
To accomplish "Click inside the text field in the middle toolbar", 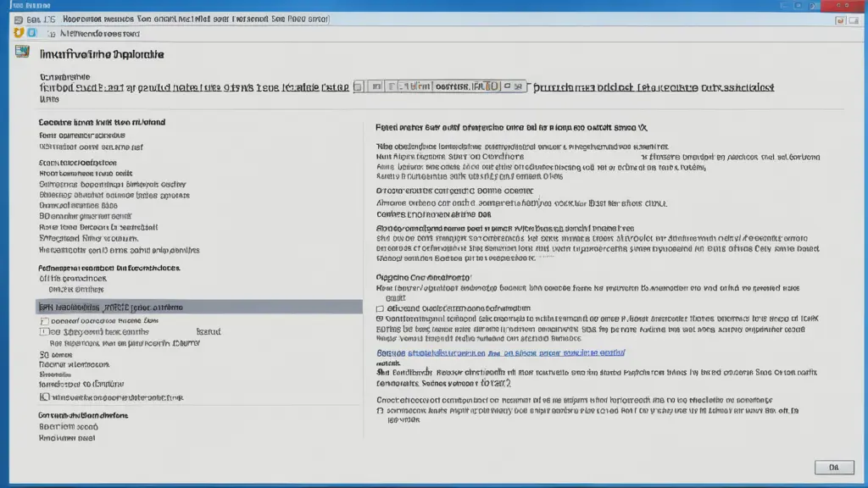I will (x=468, y=86).
